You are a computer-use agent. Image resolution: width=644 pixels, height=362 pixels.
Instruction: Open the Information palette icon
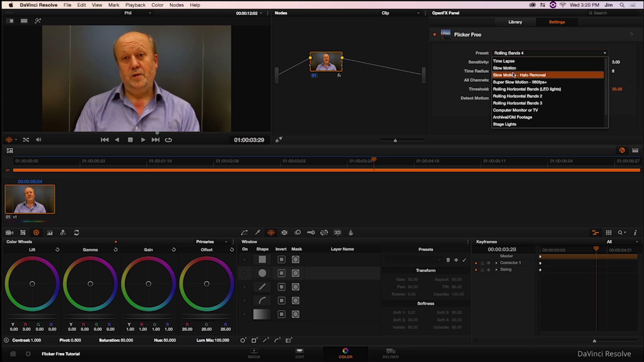point(635,233)
